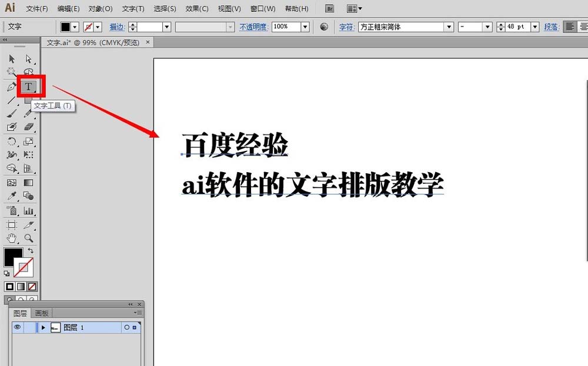
Task: Set paint mode to Color
Action: click(10, 287)
